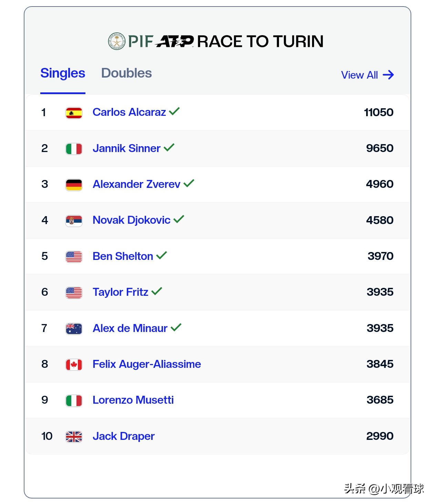Click the Spain flag beside Carlos Alcaraz

(74, 113)
